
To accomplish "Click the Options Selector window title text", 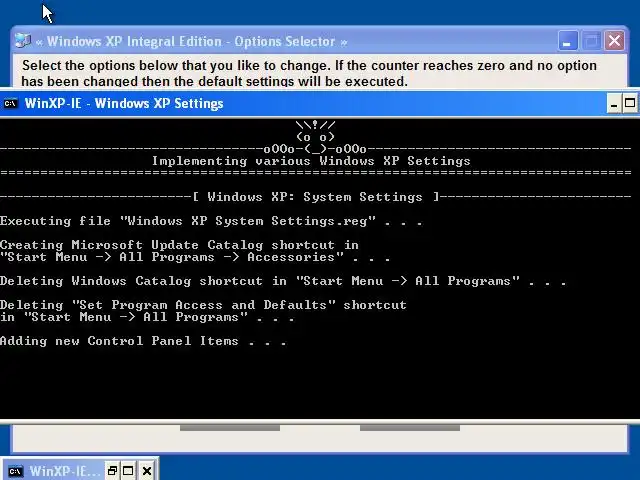I will tap(191, 41).
